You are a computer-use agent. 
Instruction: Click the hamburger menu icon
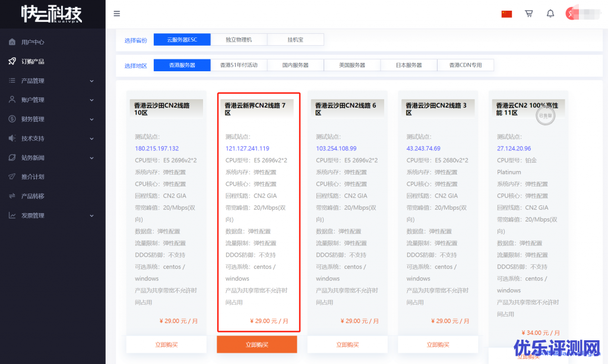(116, 14)
